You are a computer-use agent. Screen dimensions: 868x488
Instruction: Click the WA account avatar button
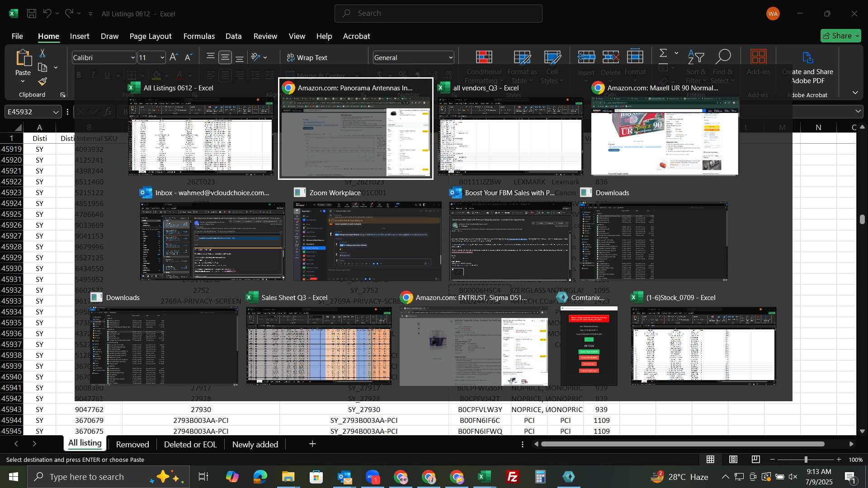click(x=773, y=14)
